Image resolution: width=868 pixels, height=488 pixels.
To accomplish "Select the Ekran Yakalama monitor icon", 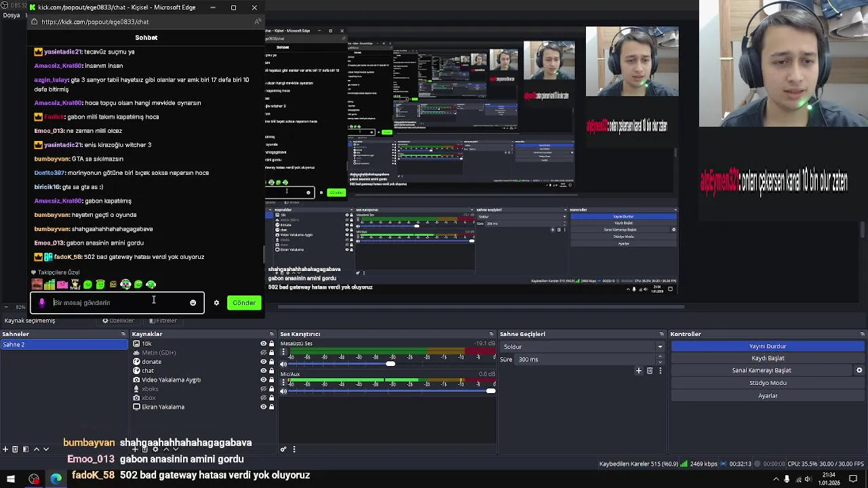I will click(x=136, y=407).
